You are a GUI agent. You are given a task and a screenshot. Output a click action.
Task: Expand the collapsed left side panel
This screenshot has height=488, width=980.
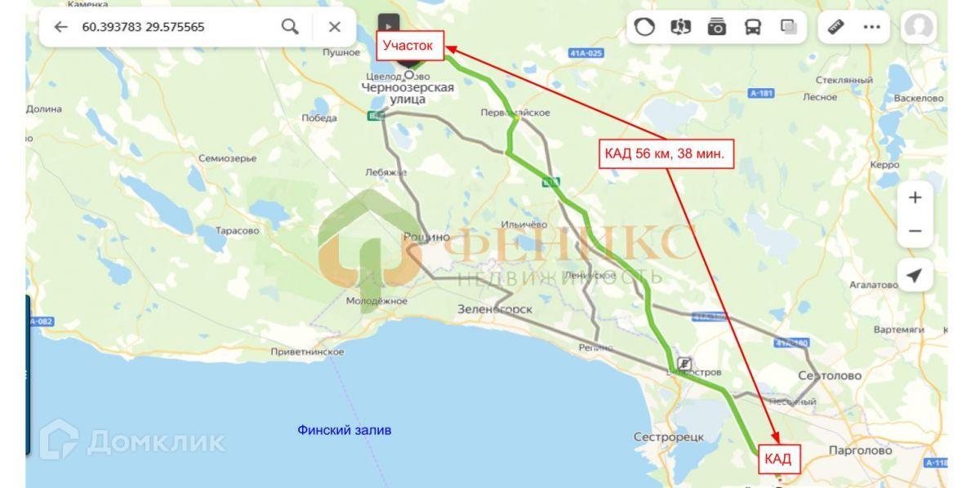point(28,375)
